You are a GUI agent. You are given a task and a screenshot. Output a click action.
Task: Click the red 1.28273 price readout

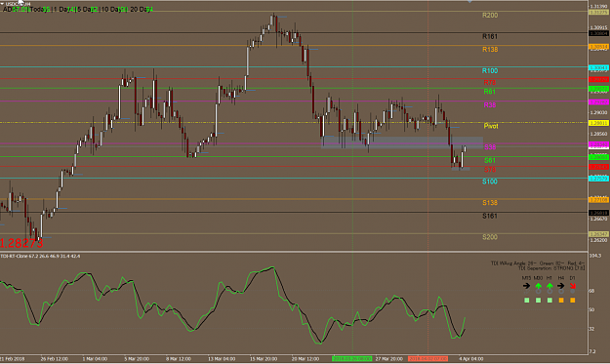tap(21, 243)
